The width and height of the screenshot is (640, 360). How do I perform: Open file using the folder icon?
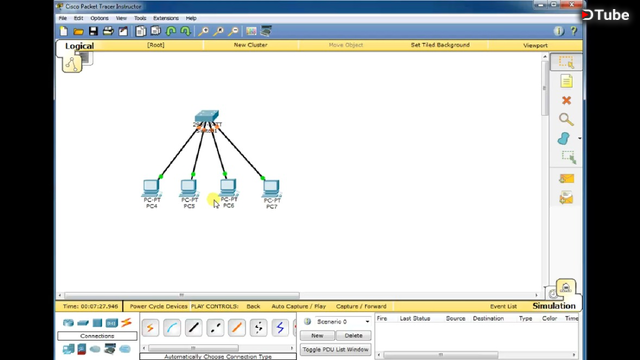tap(78, 31)
